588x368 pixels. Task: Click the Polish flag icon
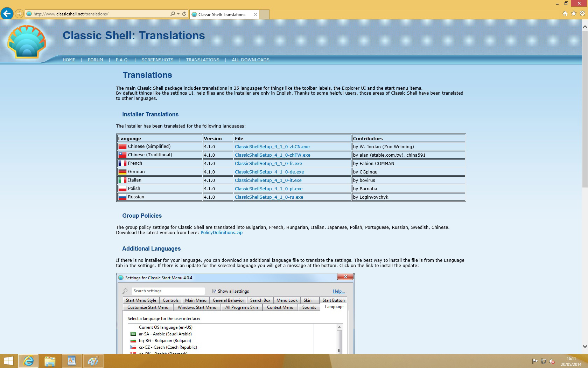point(122,189)
